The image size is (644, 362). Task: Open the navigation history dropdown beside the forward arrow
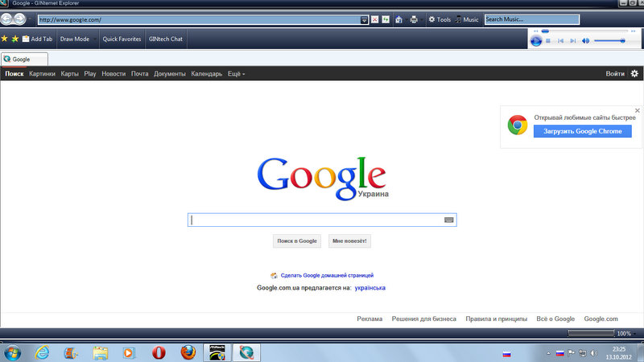pos(30,19)
